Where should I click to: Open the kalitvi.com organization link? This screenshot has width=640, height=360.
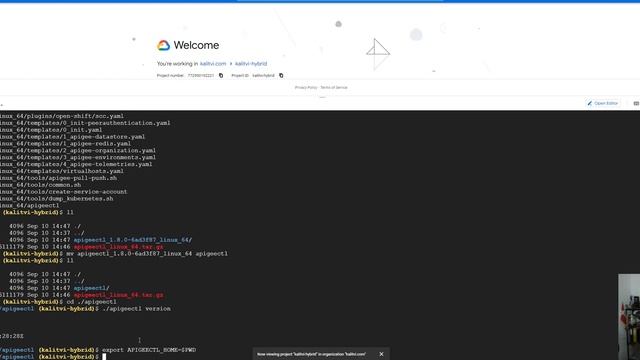[x=213, y=64]
